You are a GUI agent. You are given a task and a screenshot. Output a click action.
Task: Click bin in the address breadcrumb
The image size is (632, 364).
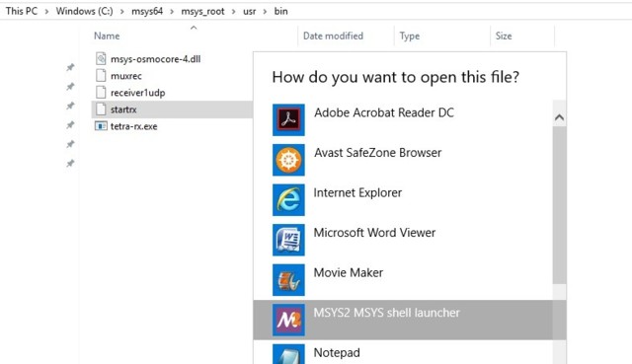pyautogui.click(x=280, y=11)
